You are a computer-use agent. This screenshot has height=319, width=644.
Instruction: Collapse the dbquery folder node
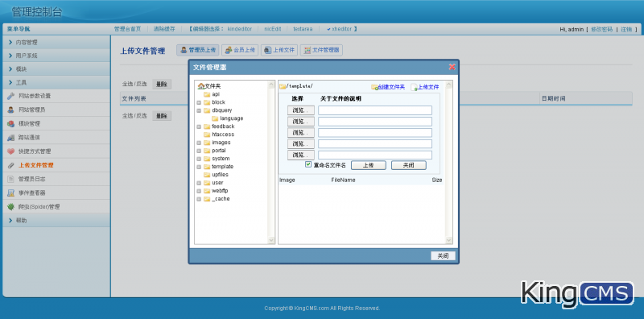[x=199, y=110]
